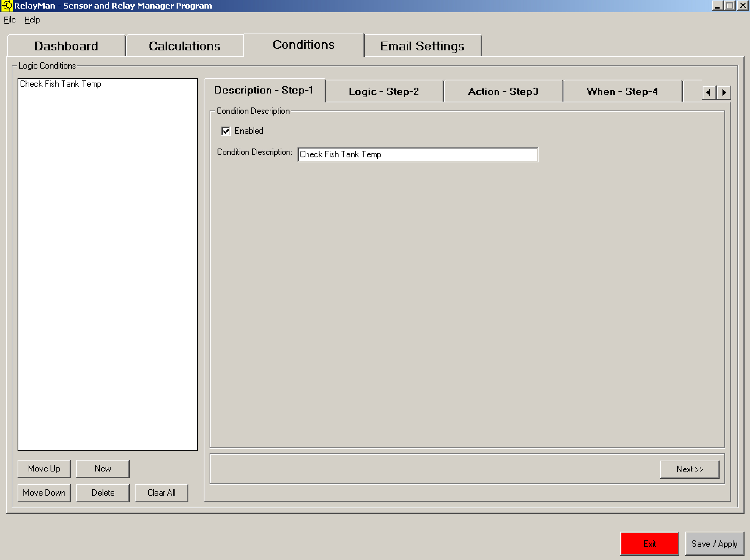This screenshot has height=560, width=750.
Task: Create a condition with New button
Action: tap(103, 468)
